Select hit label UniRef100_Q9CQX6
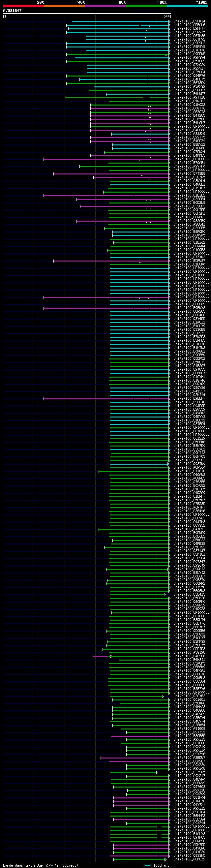211x868 pixels. coord(189,402)
